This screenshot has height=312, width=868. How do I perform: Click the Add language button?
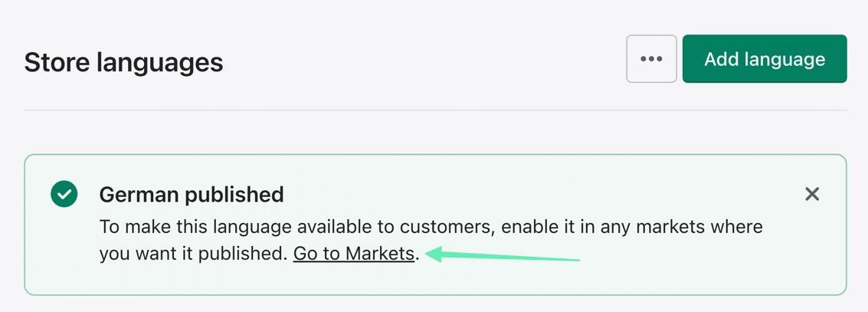tap(764, 59)
